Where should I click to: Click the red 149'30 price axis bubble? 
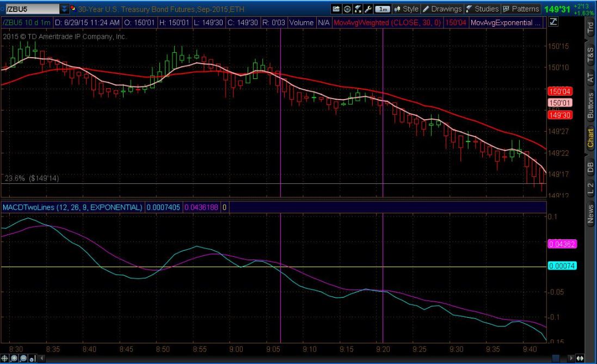559,115
